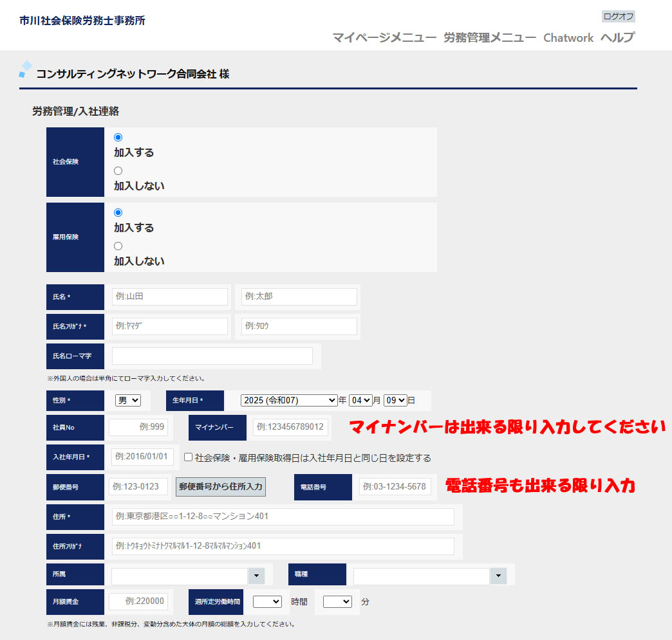The image size is (672, 640).
Task: Click the ログオフ button
Action: (619, 17)
